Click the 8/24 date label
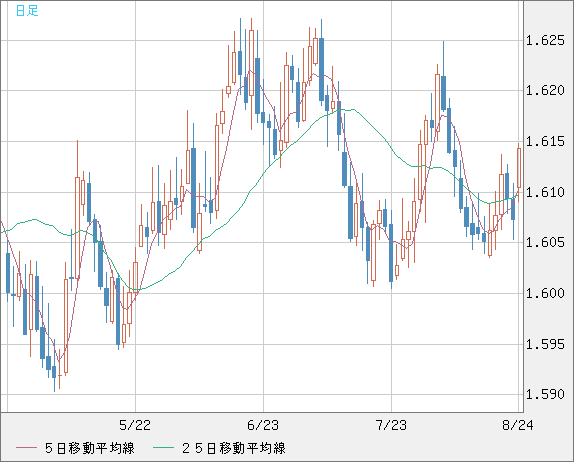This screenshot has height=462, width=574. tap(518, 425)
